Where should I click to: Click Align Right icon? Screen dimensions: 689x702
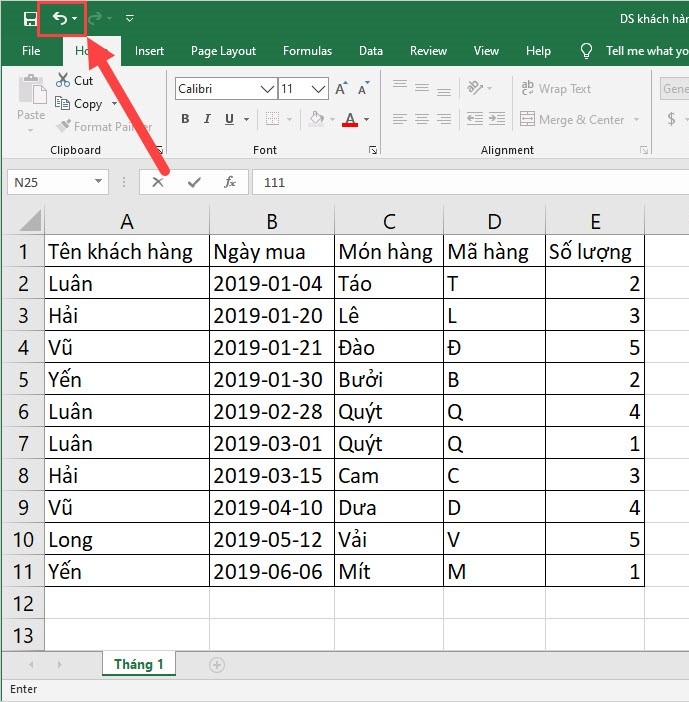click(x=444, y=119)
